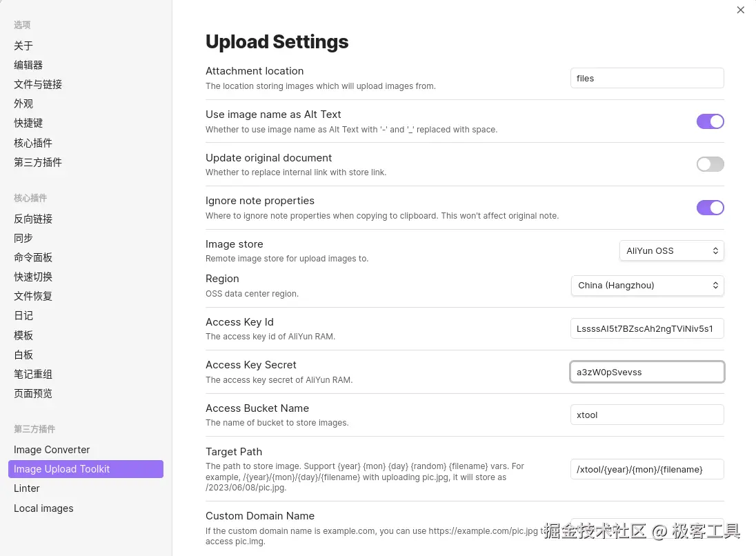The height and width of the screenshot is (556, 756).
Task: Open Local images plugin settings
Action: tap(43, 508)
